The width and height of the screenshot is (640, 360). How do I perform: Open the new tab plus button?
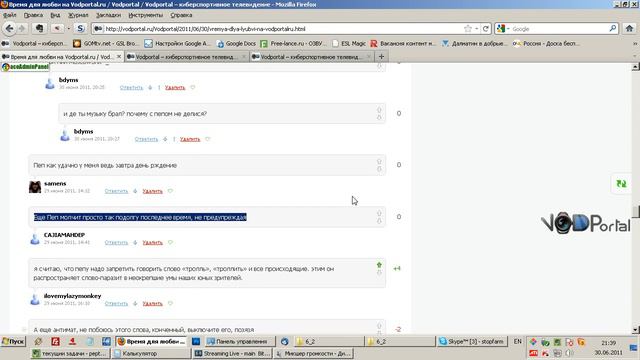coord(381,56)
